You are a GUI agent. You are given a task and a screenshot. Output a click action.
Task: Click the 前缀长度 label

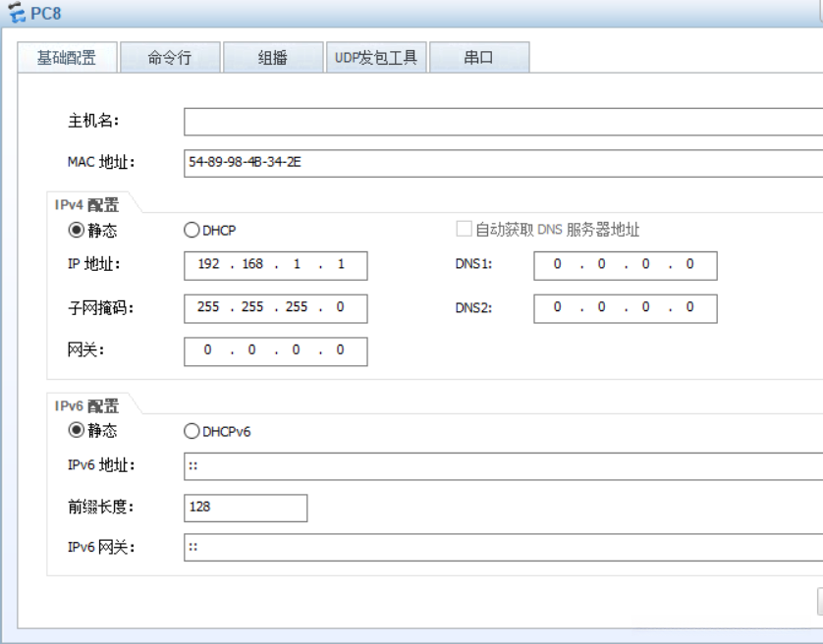pos(101,507)
